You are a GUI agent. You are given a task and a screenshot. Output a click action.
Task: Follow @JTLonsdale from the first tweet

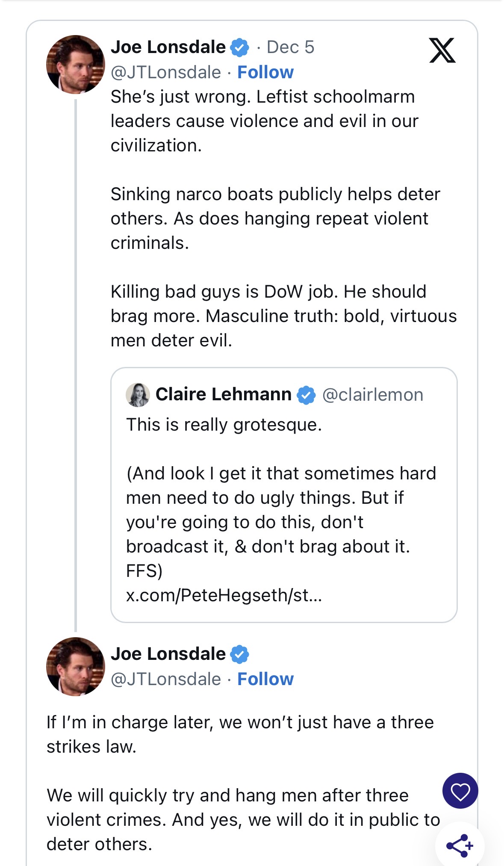point(265,72)
